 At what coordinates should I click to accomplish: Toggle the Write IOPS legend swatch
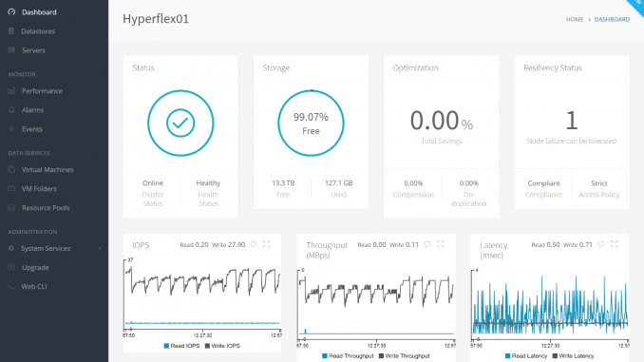coord(207,346)
